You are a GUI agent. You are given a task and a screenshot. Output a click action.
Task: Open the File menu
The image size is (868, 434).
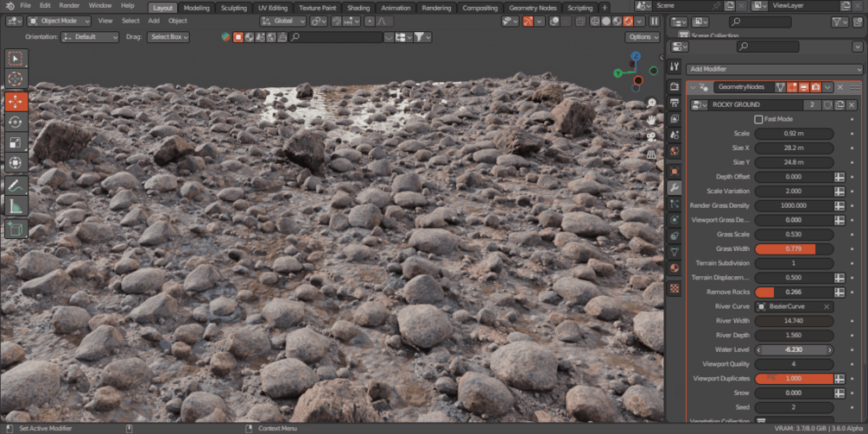25,5
